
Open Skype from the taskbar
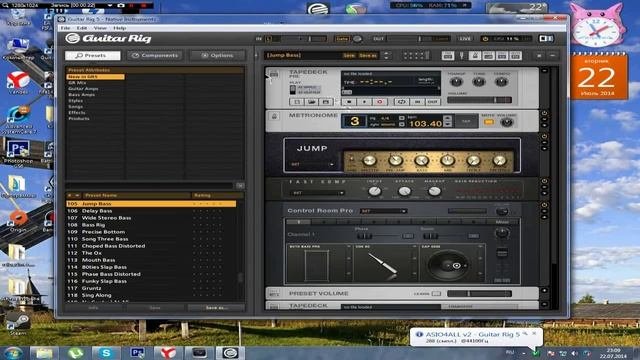click(106, 353)
